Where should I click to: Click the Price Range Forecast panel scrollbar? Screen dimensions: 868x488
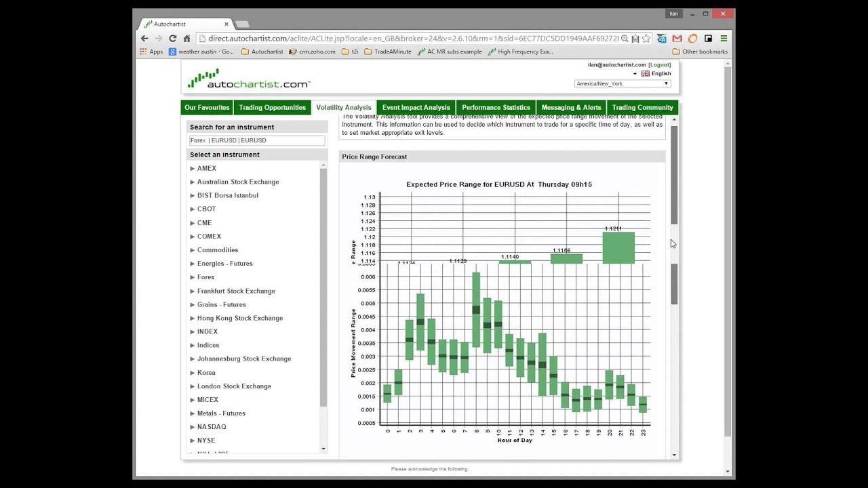(674, 175)
